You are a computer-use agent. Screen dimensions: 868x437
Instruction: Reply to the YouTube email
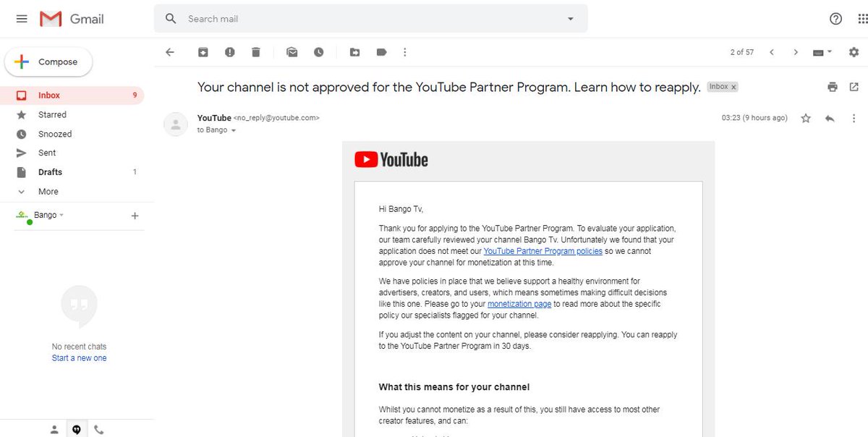830,119
